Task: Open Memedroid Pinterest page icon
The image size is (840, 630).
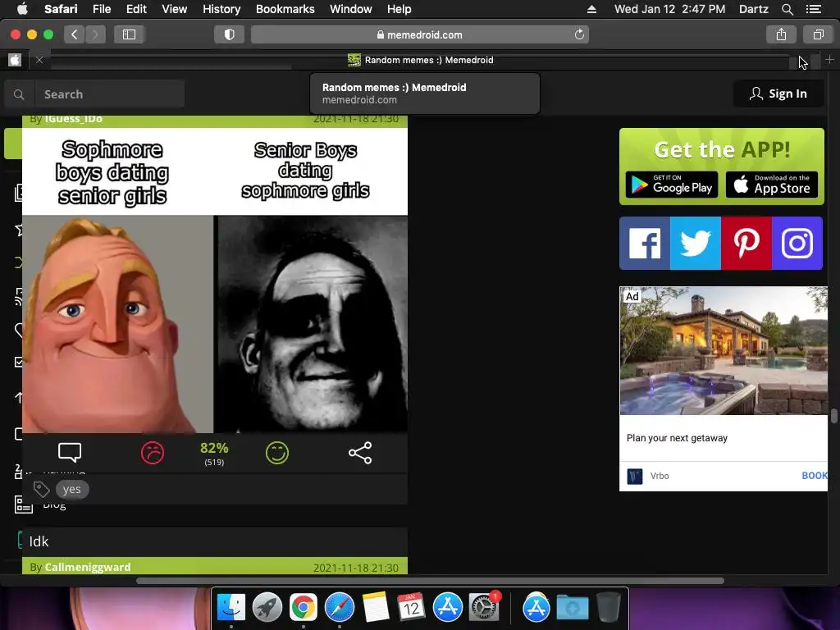Action: [x=746, y=243]
